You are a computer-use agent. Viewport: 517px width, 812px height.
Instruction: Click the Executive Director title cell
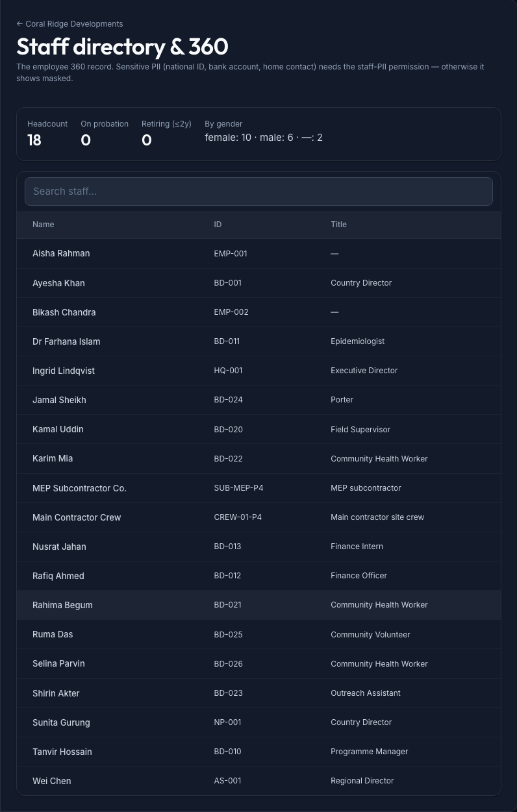(364, 371)
